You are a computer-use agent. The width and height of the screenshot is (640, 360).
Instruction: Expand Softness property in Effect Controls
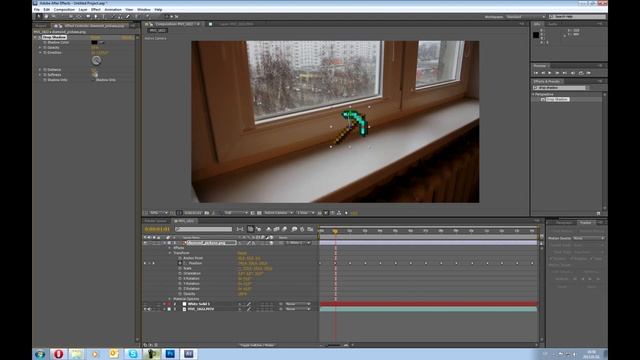coord(40,75)
